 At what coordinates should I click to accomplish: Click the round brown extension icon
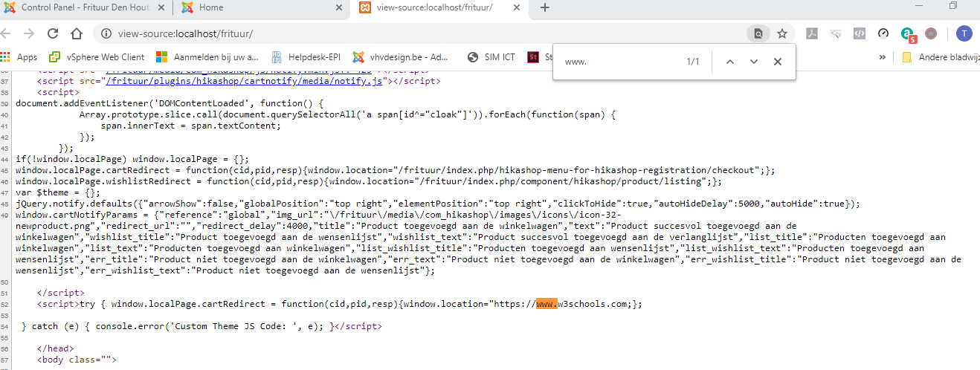coord(931,33)
